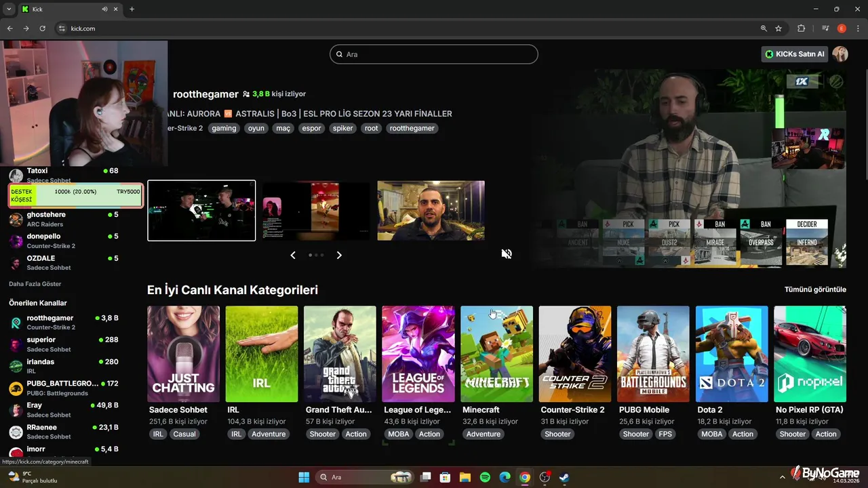Open a new browser tab
The image size is (868, 488).
[132, 9]
